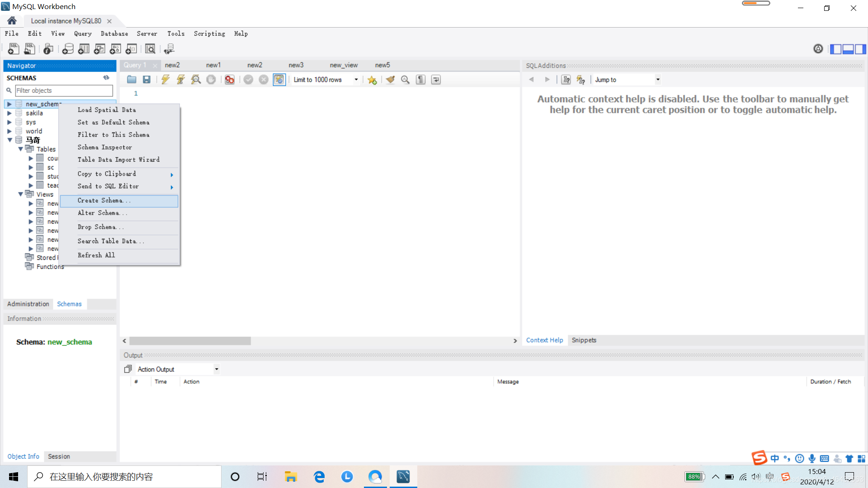Toggle word wrapping icon
This screenshot has height=488, width=868.
pos(436,80)
